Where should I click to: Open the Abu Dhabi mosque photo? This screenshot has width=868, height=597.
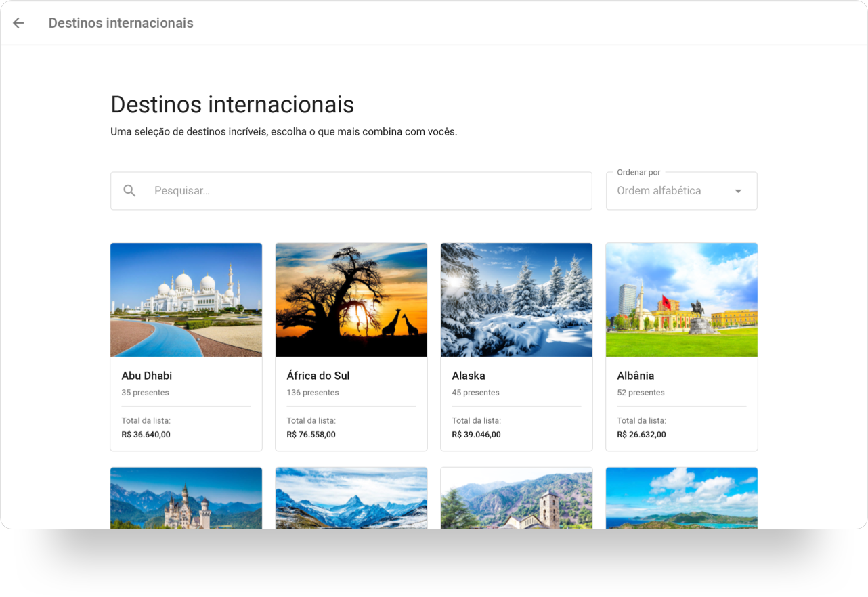pos(186,300)
